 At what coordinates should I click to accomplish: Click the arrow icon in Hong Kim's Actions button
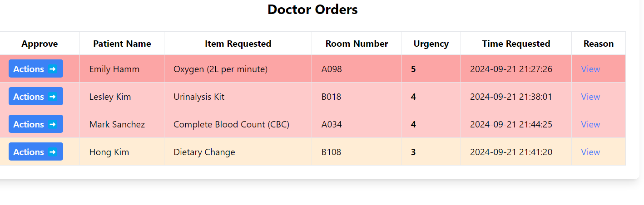click(x=53, y=152)
